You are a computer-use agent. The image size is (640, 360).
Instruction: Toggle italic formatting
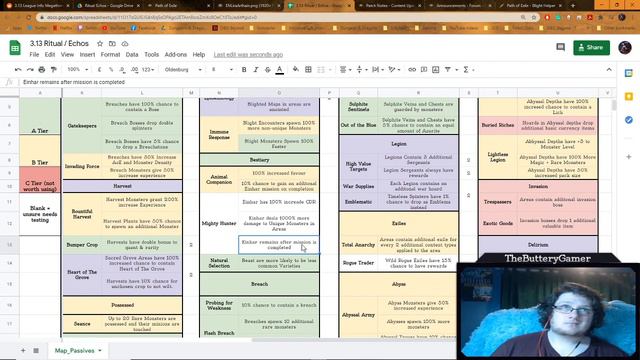[256, 70]
